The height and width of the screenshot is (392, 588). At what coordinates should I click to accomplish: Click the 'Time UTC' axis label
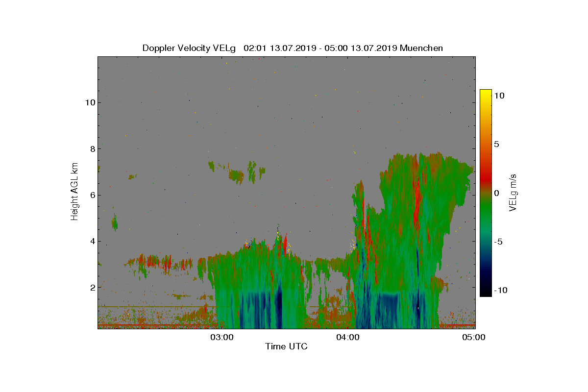click(x=286, y=346)
